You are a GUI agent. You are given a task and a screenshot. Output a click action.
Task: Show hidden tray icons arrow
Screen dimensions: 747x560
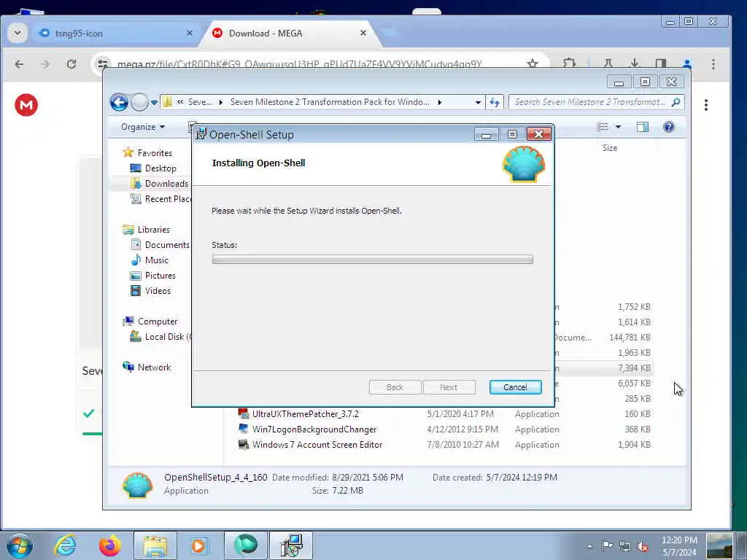589,547
